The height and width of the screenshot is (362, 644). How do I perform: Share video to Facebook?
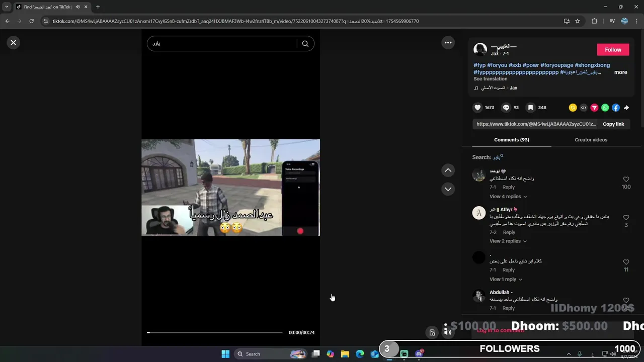616,108
